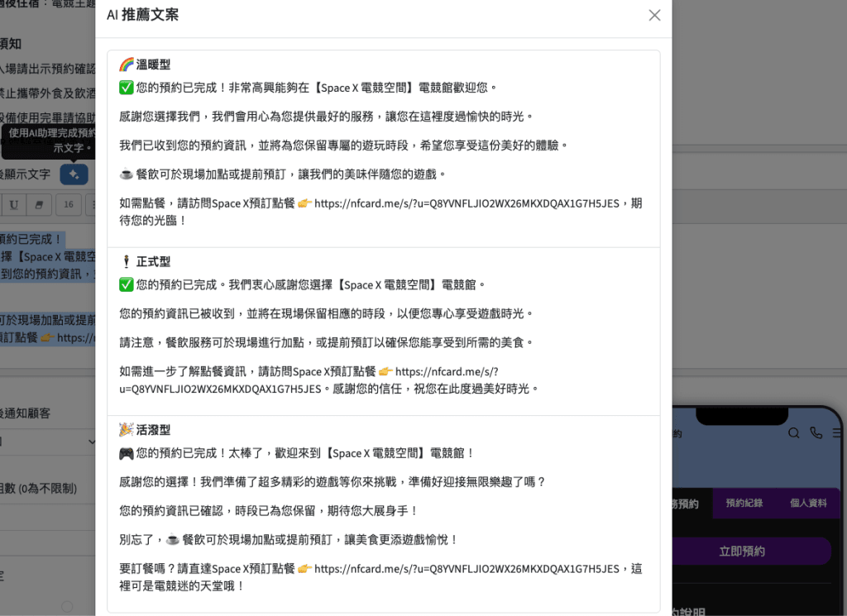
Task: Click the line '您的預約資訊已被收到，並將在現場保留相應的時段'
Action: pyautogui.click(x=326, y=313)
